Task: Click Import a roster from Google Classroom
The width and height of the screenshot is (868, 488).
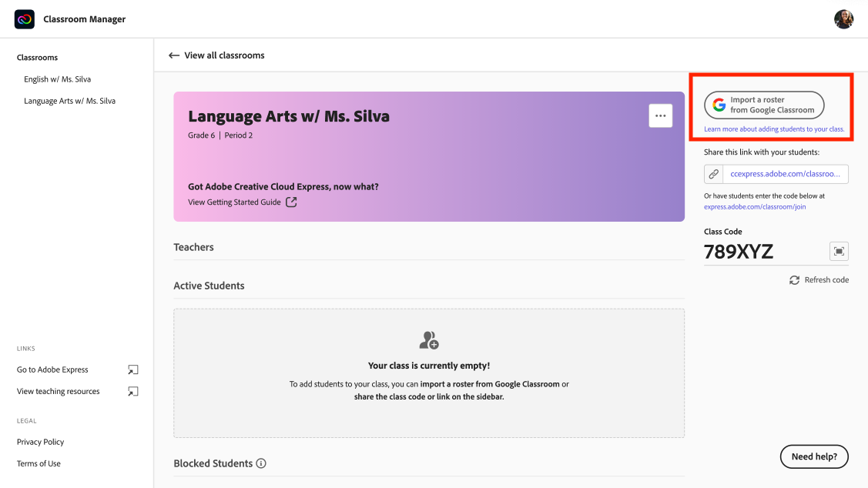Action: pyautogui.click(x=763, y=103)
